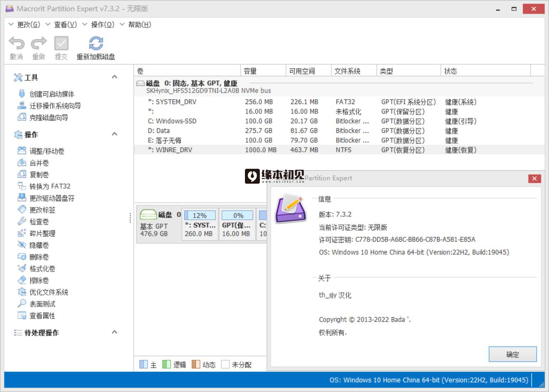Screen dimensions: 549x392
Task: Click the Undo (撤消) toolbar icon
Action: click(16, 43)
